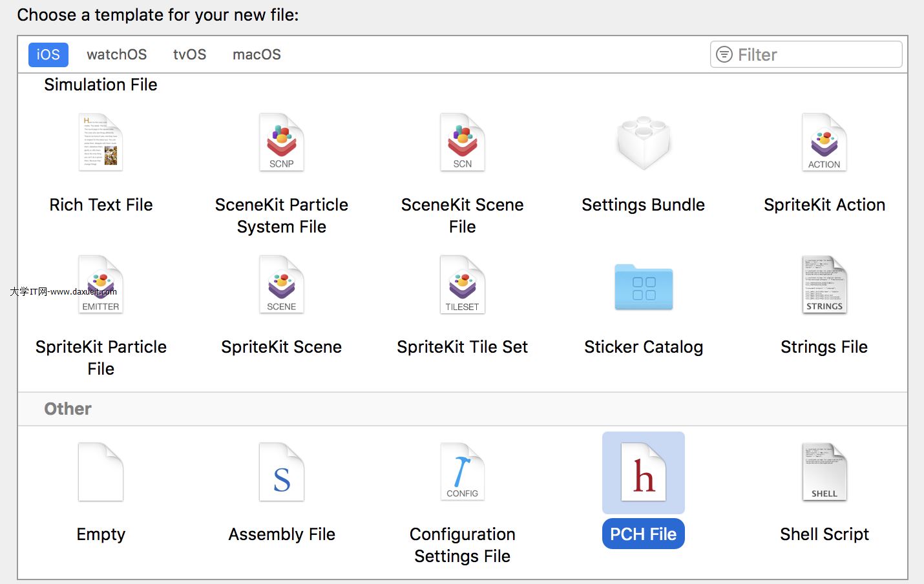Choose the SpriteKit Tile Set icon
Image resolution: width=924 pixels, height=584 pixels.
(x=463, y=285)
